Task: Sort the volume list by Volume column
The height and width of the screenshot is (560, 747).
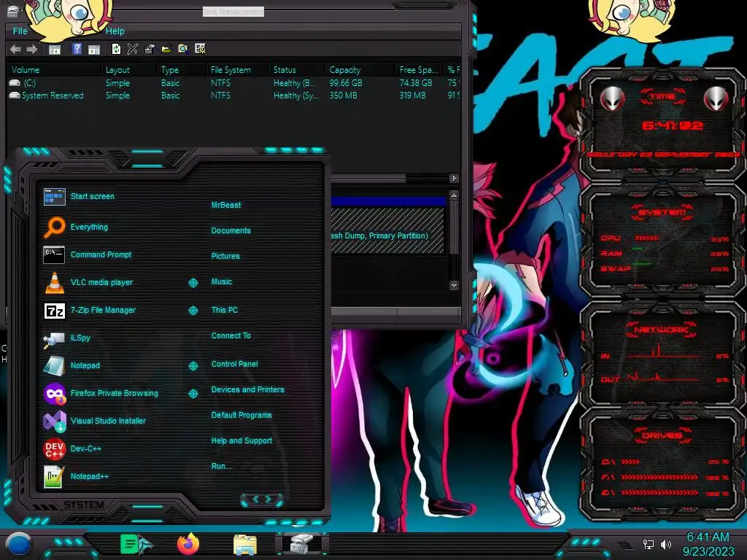Action: (x=54, y=70)
